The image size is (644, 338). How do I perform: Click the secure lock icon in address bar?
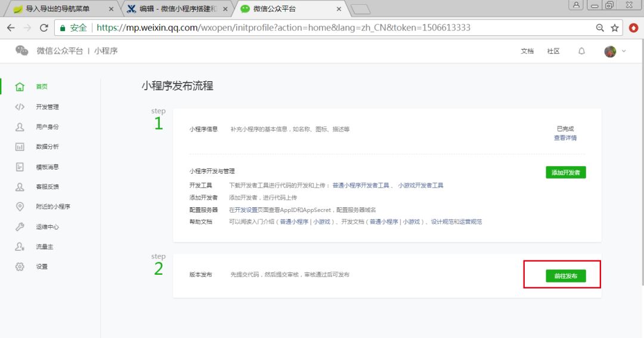63,28
